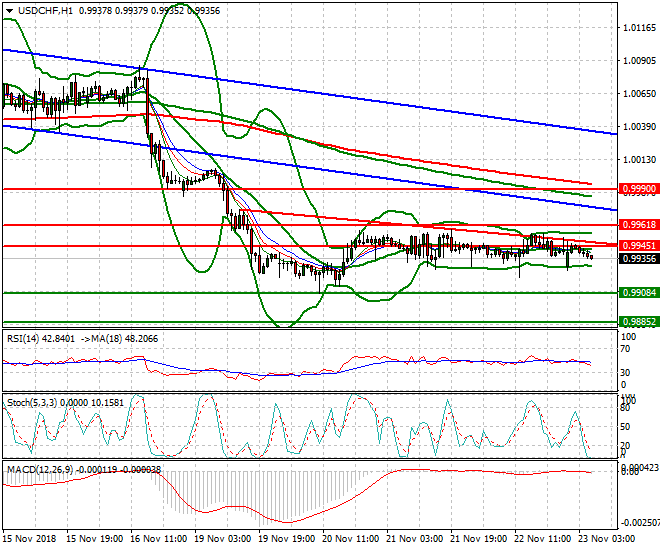The image size is (660, 550).
Task: Click the RSI scale value 70
Action: pos(625,349)
